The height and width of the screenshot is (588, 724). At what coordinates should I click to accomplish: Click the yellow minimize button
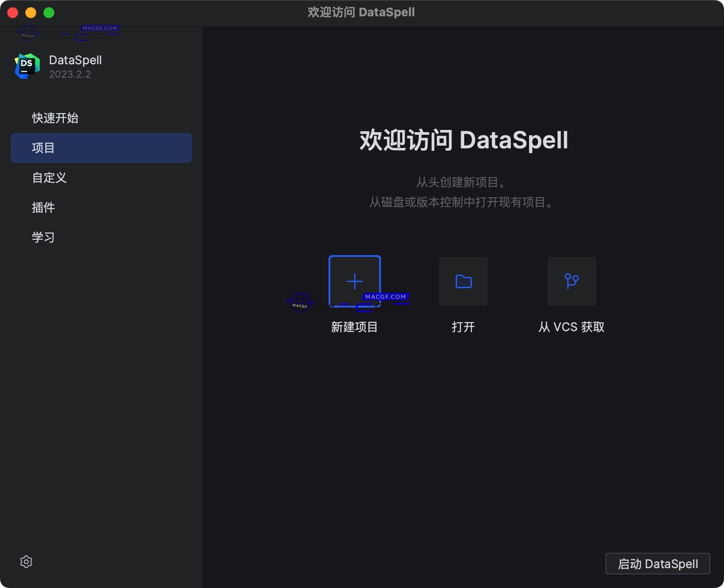pyautogui.click(x=31, y=12)
